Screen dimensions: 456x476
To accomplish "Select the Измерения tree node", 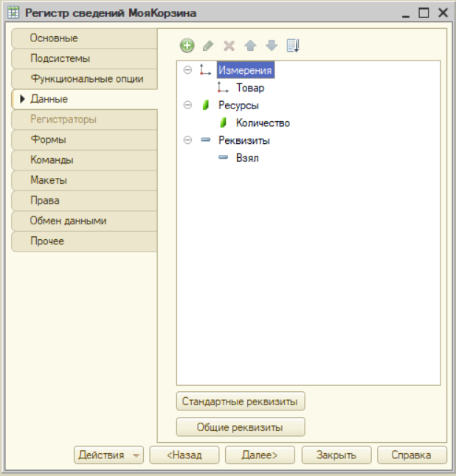I will (245, 70).
